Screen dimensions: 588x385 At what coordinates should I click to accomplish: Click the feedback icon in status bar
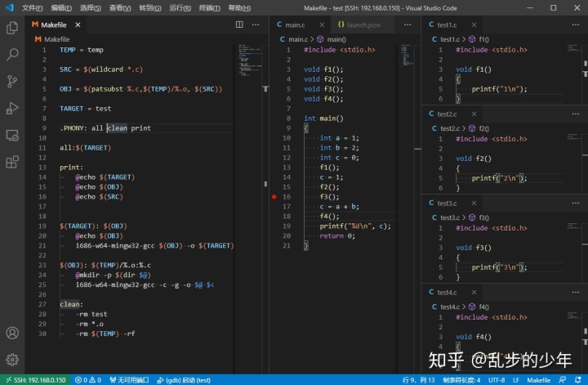click(x=562, y=380)
